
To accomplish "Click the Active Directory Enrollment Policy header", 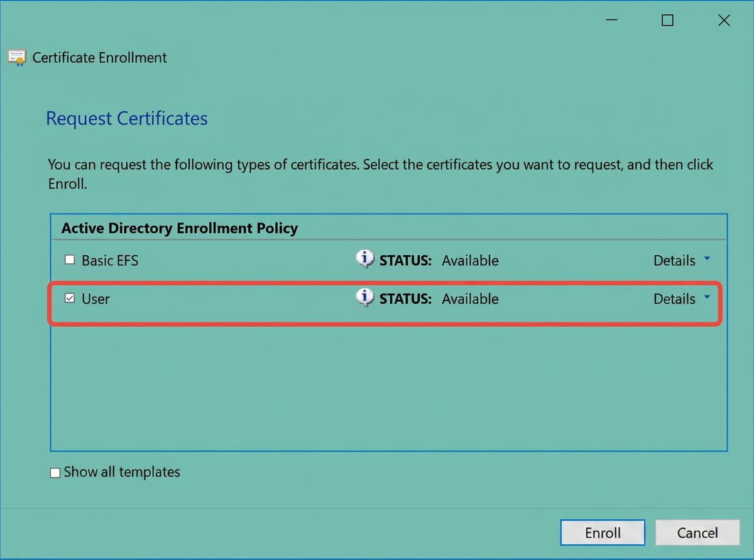I will pyautogui.click(x=180, y=228).
